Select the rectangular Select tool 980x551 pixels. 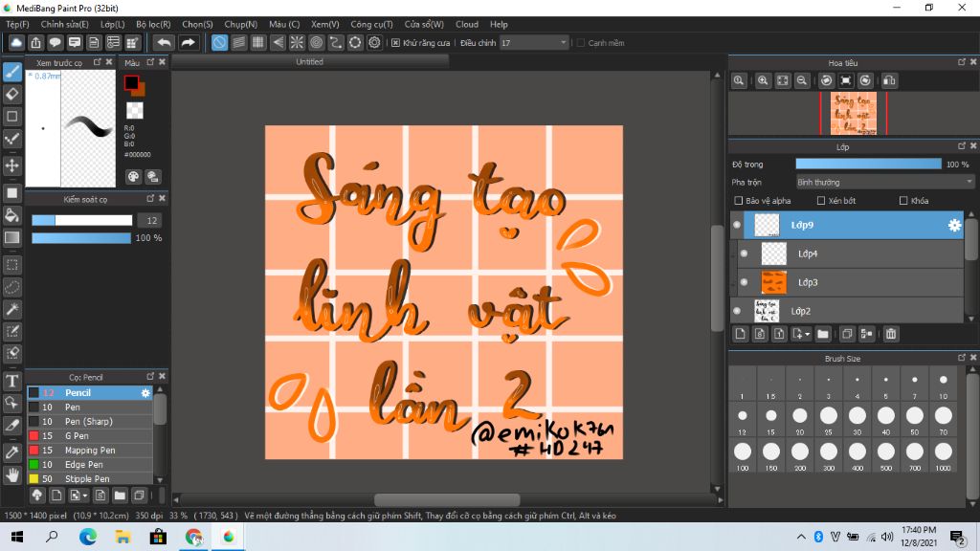[x=11, y=265]
